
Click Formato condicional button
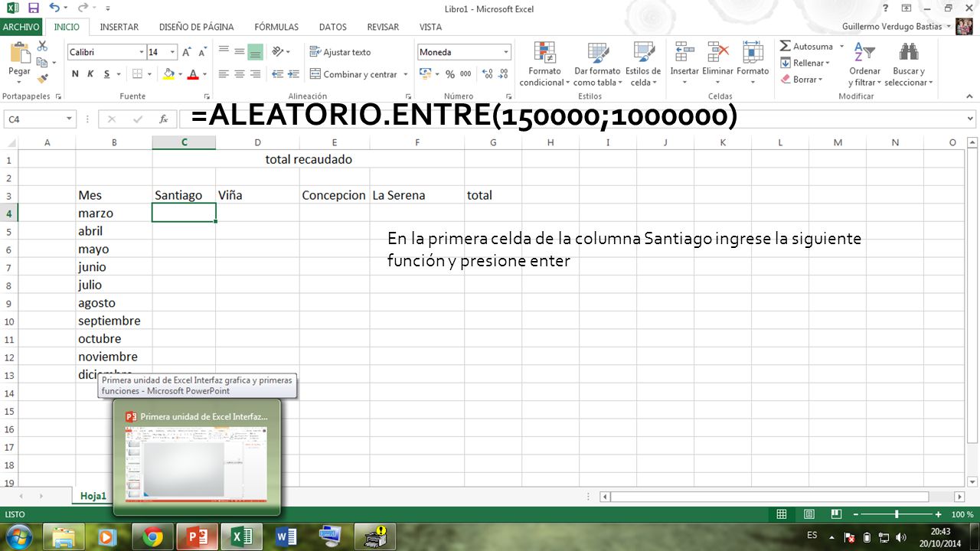tap(544, 64)
